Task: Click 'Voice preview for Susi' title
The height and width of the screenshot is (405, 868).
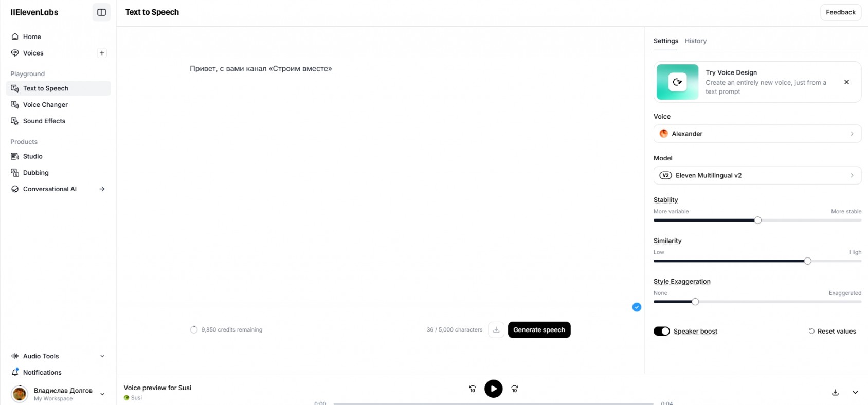Action: coord(157,388)
